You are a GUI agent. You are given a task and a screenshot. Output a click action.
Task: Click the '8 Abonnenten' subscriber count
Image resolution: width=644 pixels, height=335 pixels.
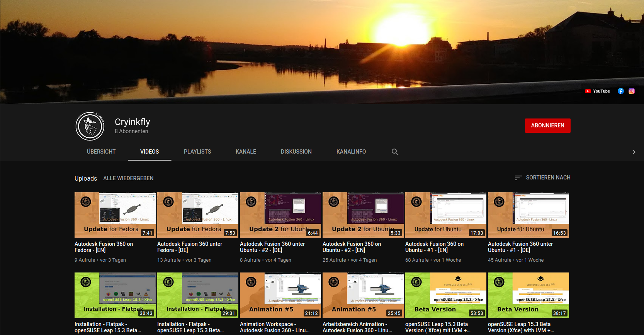[x=131, y=131]
